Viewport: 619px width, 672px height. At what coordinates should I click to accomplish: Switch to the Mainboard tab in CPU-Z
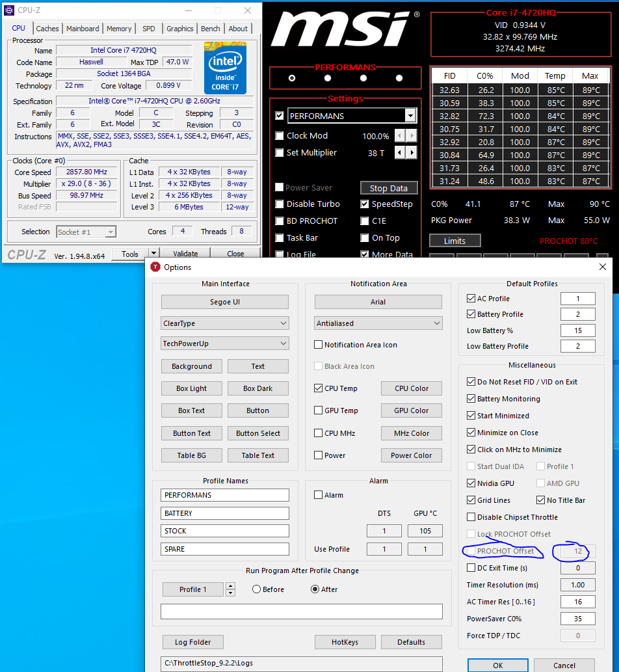[x=83, y=28]
